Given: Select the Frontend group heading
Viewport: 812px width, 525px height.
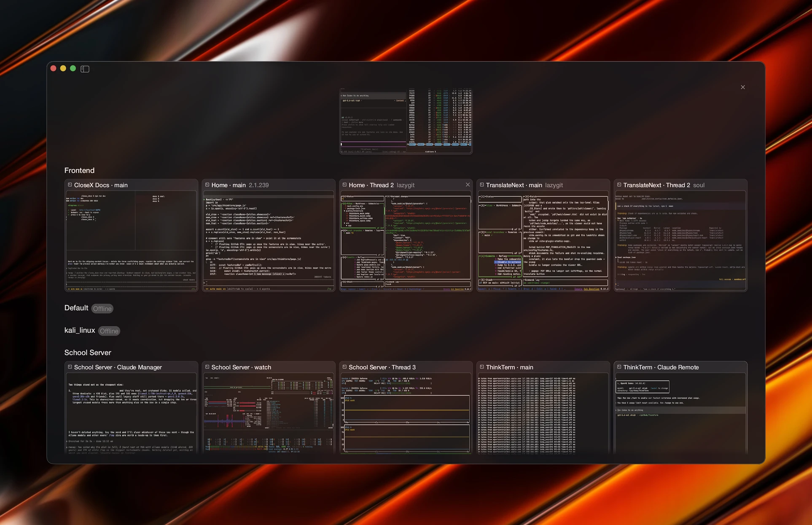Looking at the screenshot, I should [x=79, y=170].
